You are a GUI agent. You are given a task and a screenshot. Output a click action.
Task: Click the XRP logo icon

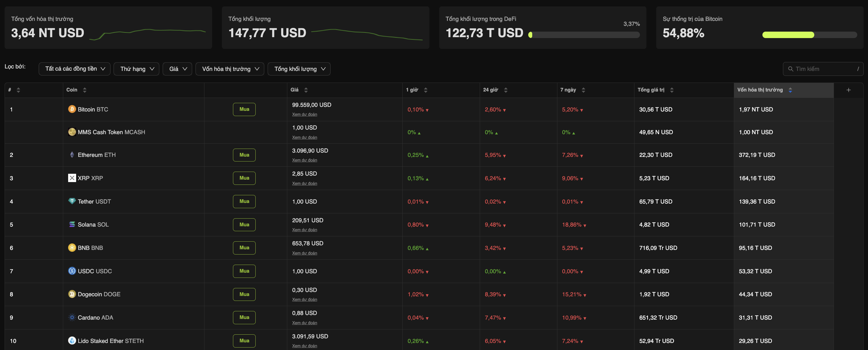click(x=72, y=178)
